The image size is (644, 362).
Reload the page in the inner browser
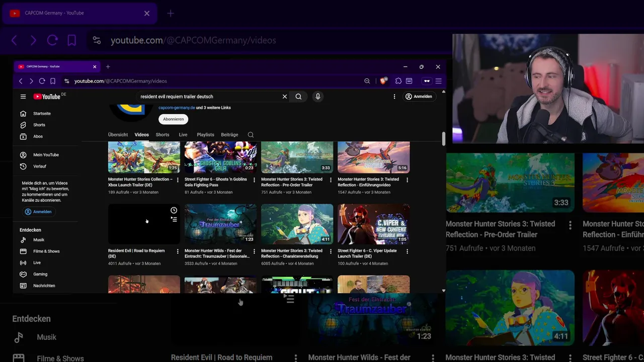point(42,81)
